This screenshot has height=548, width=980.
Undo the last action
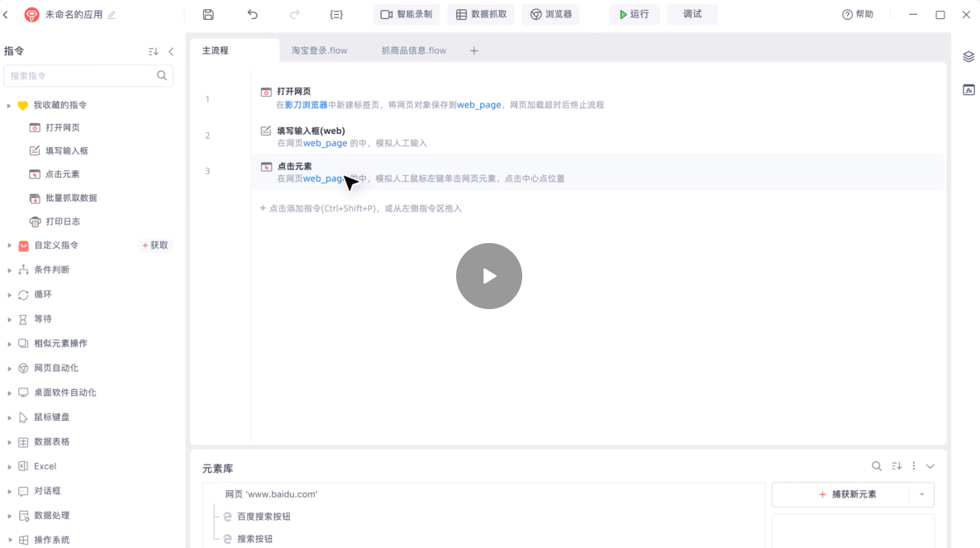(253, 15)
